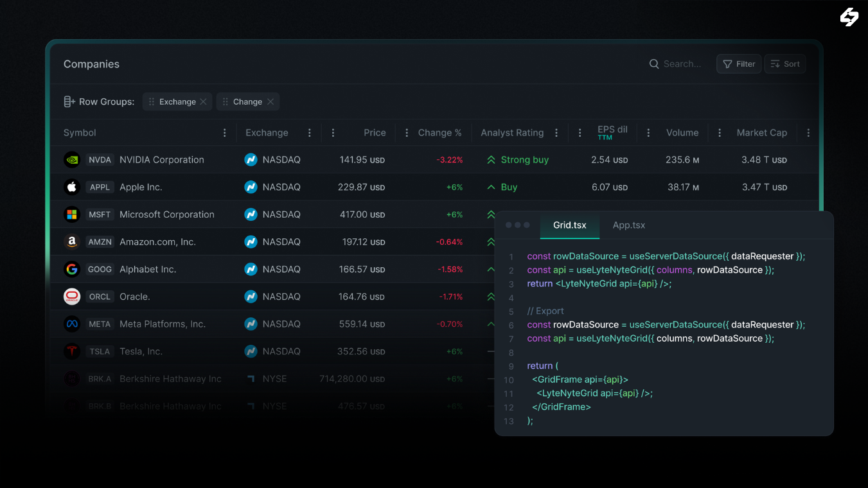Remove the Change row group chip

(270, 101)
